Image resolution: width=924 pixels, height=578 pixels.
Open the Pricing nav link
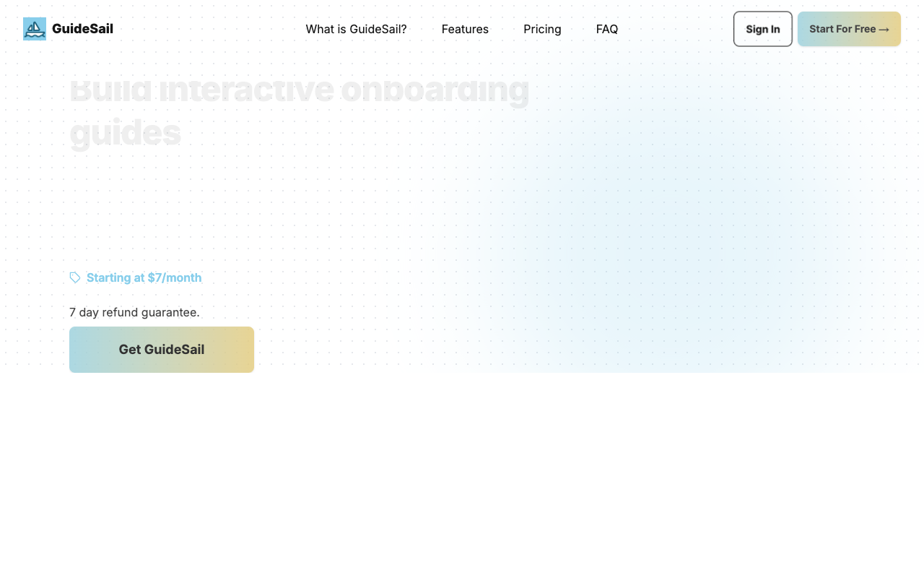tap(542, 29)
